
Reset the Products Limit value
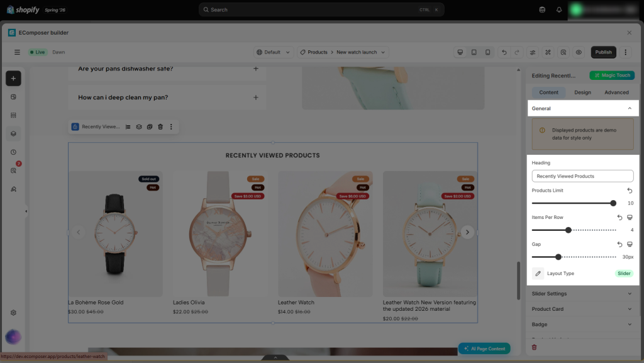[630, 191]
